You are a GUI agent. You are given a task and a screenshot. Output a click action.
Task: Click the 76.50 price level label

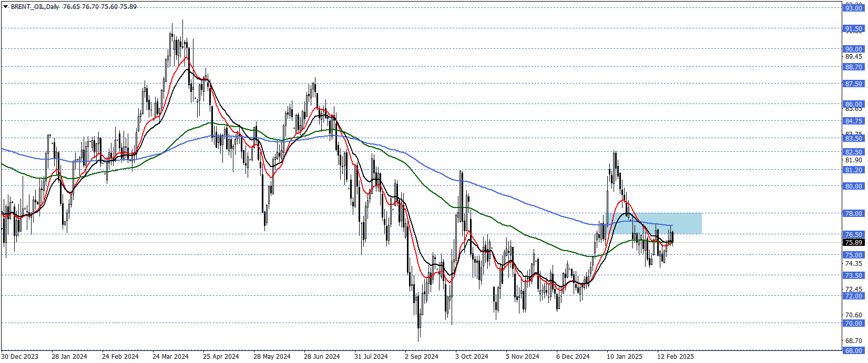click(854, 234)
